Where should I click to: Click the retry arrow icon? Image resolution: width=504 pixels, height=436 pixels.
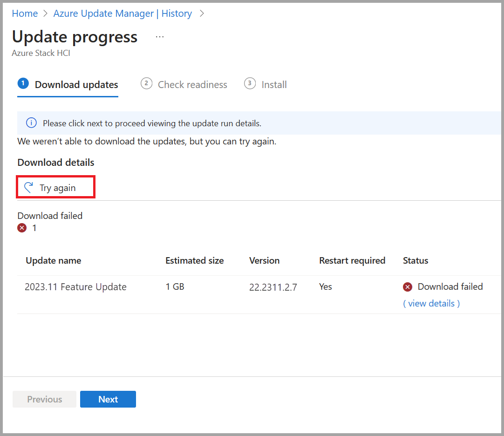point(28,187)
